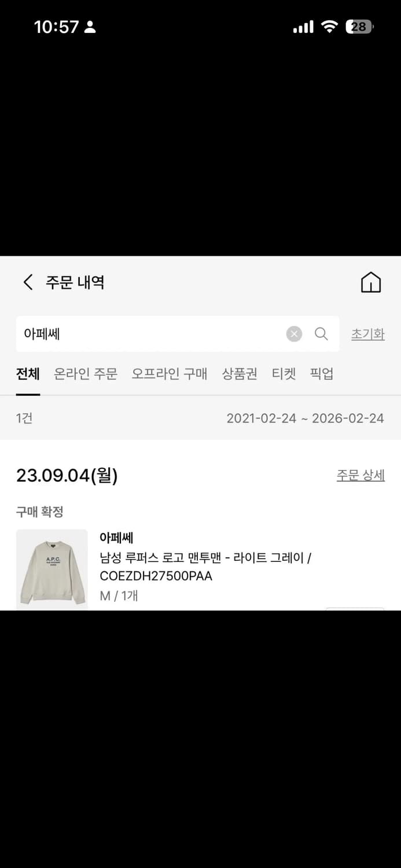Reset the search with 초기화
The width and height of the screenshot is (401, 868).
[x=368, y=333]
